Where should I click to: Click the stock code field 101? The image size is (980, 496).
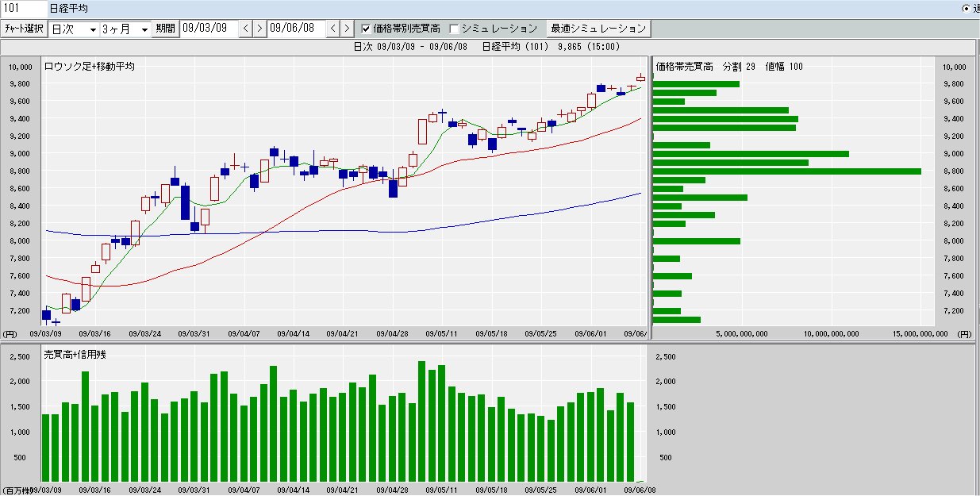pos(22,9)
